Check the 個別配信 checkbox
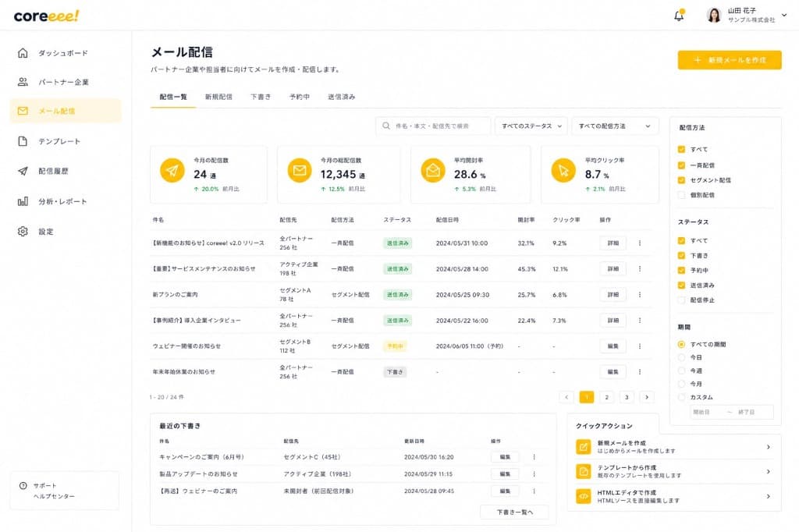 pyautogui.click(x=681, y=195)
